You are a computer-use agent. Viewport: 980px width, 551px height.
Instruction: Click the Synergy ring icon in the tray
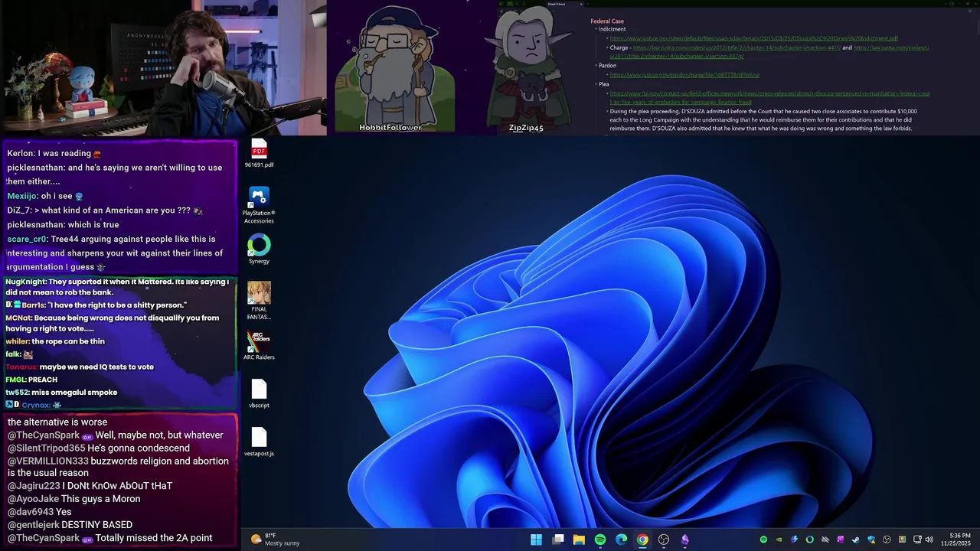point(809,540)
